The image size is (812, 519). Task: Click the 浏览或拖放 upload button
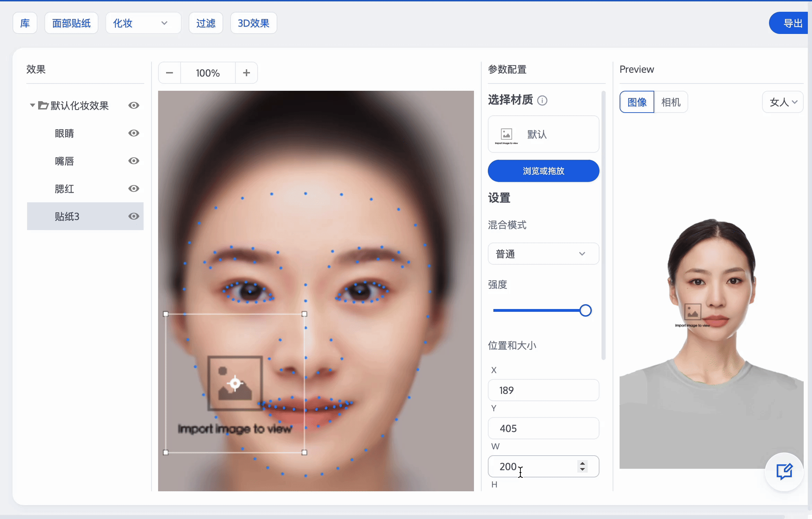coord(543,171)
